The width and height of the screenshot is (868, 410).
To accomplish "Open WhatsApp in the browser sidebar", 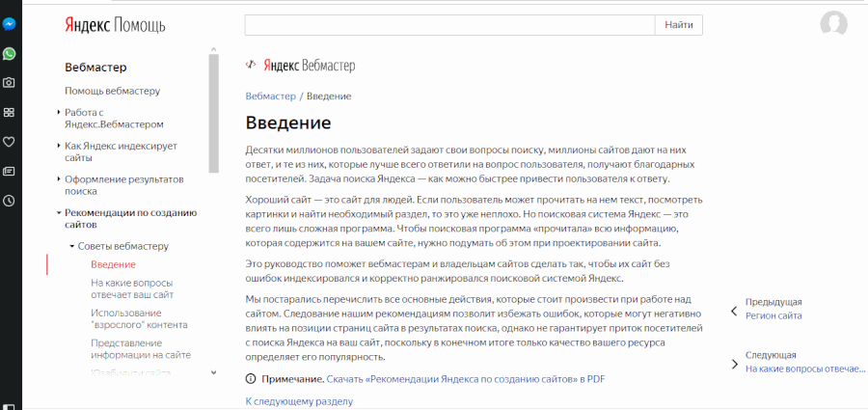I will (9, 54).
